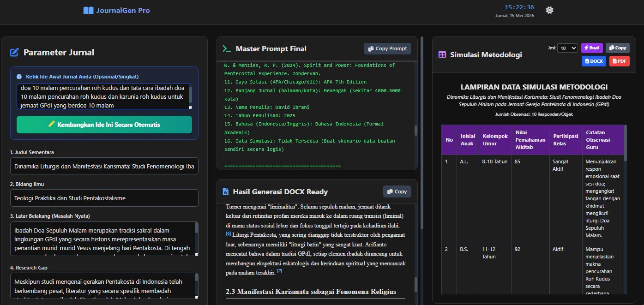The height and width of the screenshot is (305, 644).
Task: Focus the initial journal idea text area
Action: click(x=104, y=97)
